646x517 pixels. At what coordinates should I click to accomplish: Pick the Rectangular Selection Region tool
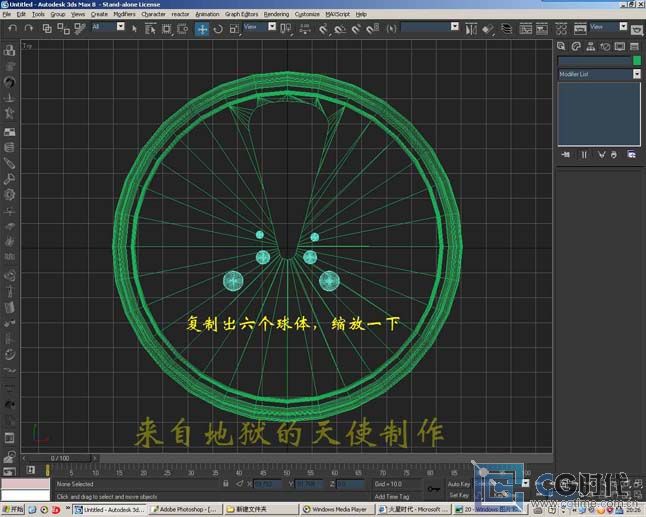coord(166,29)
